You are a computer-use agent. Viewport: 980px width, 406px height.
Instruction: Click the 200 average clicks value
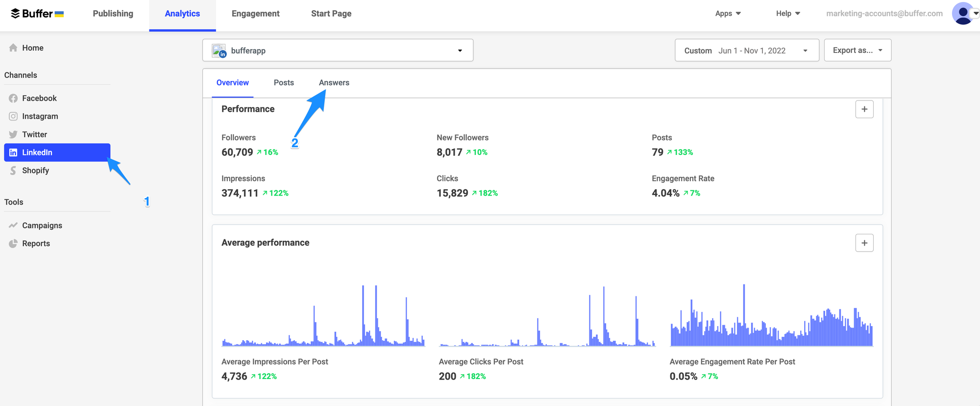tap(447, 376)
